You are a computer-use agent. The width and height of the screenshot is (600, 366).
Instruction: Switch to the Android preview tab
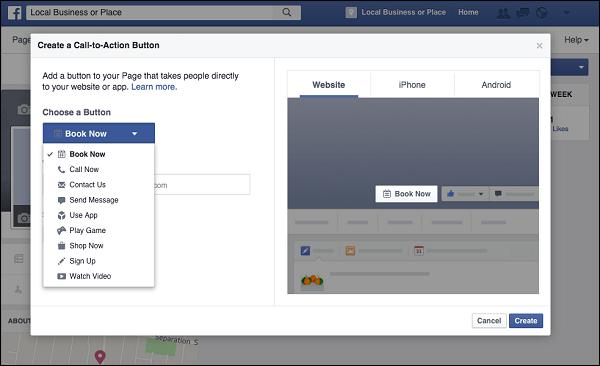496,85
